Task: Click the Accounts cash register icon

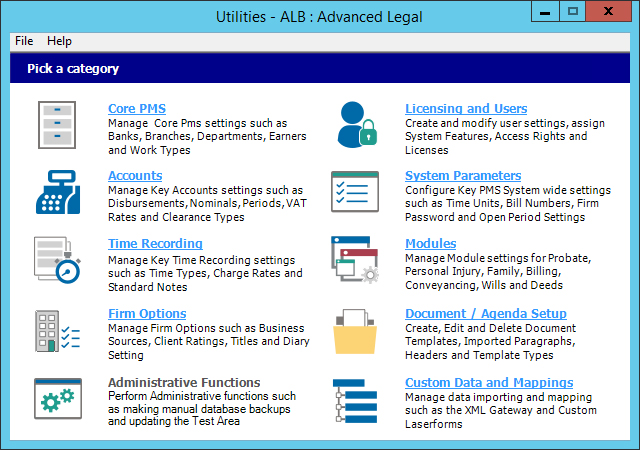Action: (x=56, y=191)
